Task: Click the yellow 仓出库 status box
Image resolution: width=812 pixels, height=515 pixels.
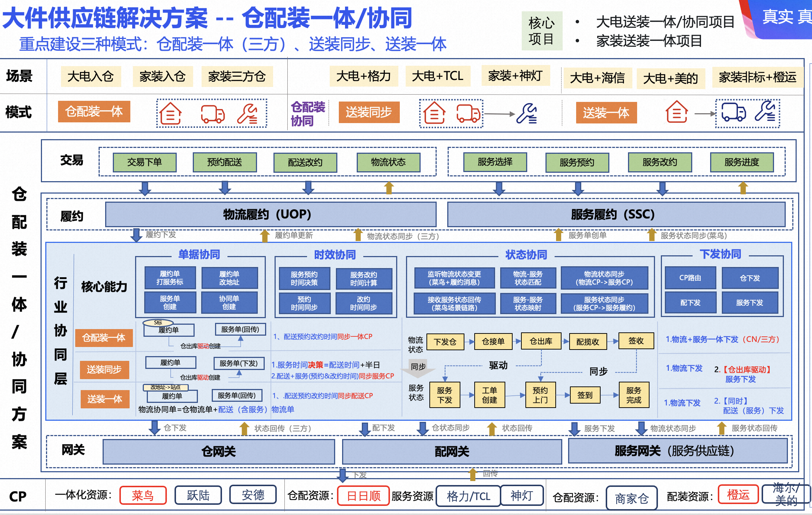Action: (541, 341)
